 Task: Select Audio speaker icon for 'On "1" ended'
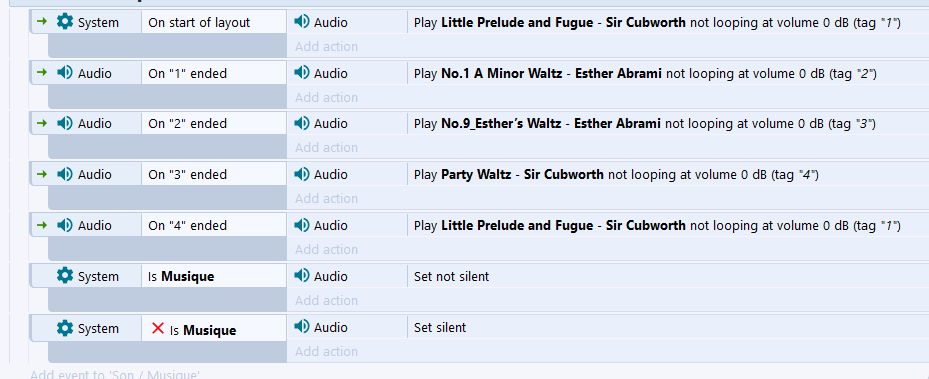pos(65,73)
